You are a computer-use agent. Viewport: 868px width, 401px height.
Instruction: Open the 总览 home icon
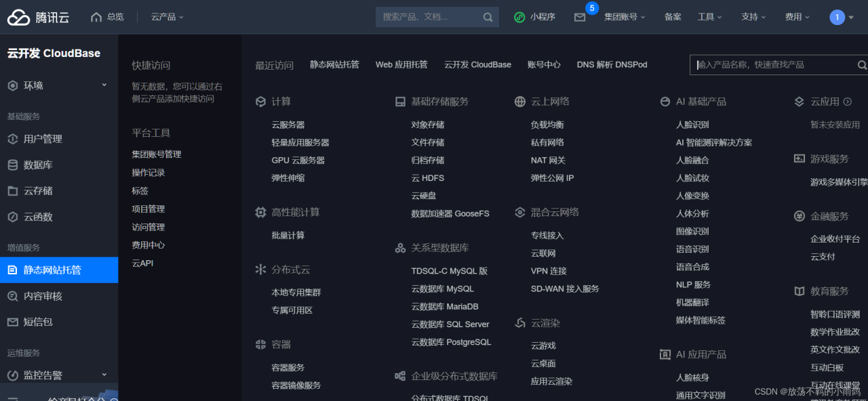96,17
